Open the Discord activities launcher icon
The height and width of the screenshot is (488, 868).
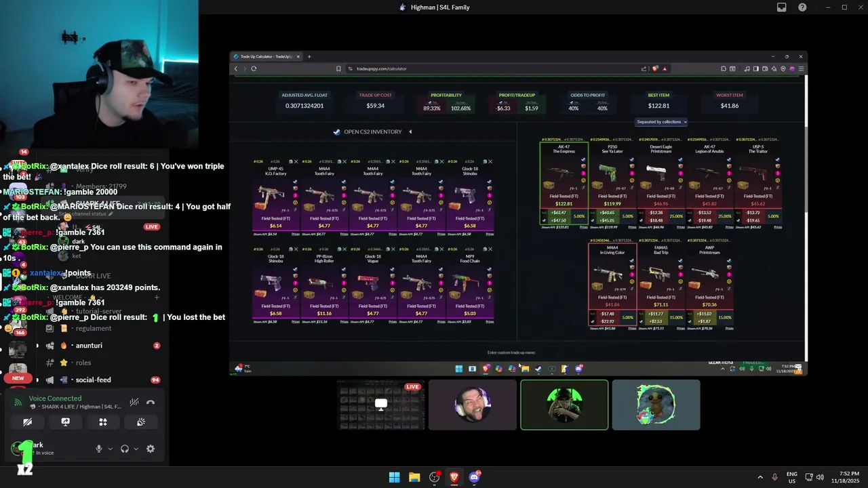pyautogui.click(x=103, y=422)
